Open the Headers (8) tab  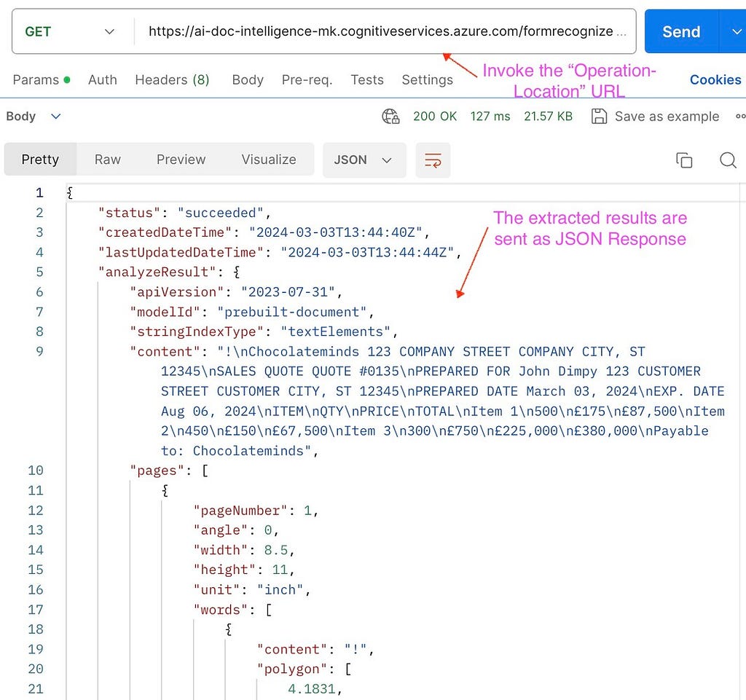172,80
